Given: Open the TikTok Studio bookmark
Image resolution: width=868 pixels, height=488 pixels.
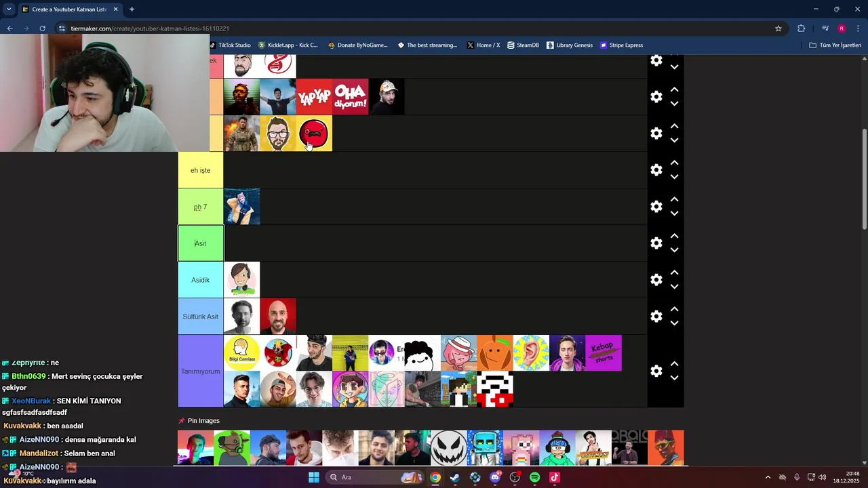Looking at the screenshot, I should 231,45.
